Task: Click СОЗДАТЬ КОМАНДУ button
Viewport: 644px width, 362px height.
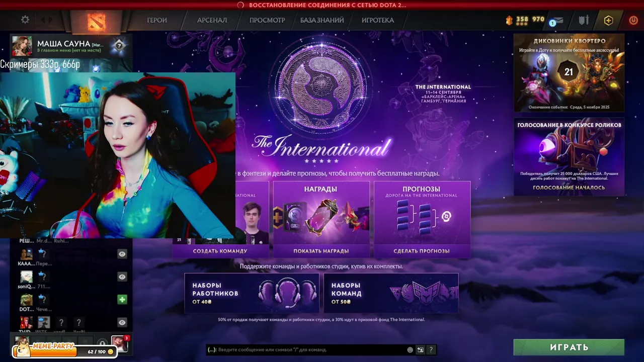Action: tap(220, 251)
